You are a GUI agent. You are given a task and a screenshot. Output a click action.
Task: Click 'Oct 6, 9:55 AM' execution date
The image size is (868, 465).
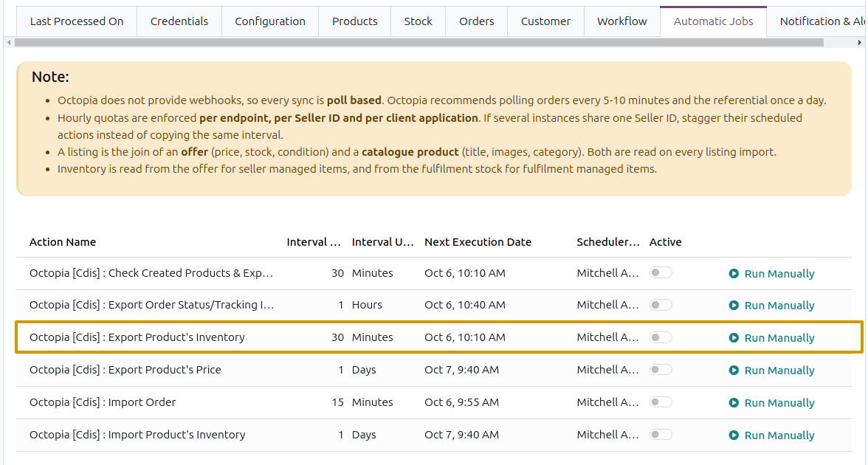(x=462, y=402)
